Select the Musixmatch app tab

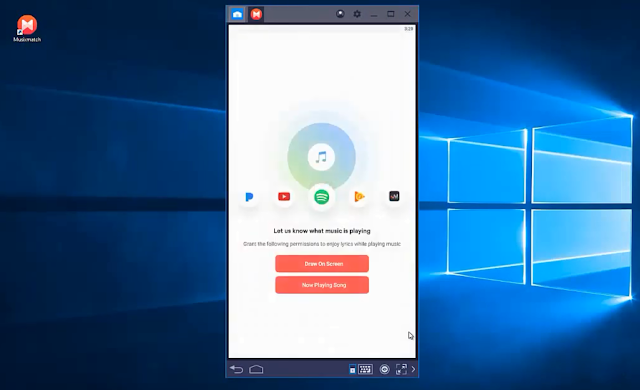(x=256, y=14)
